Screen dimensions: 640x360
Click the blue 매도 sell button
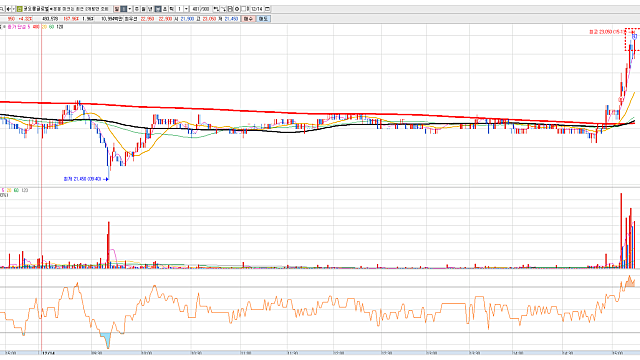point(263,19)
